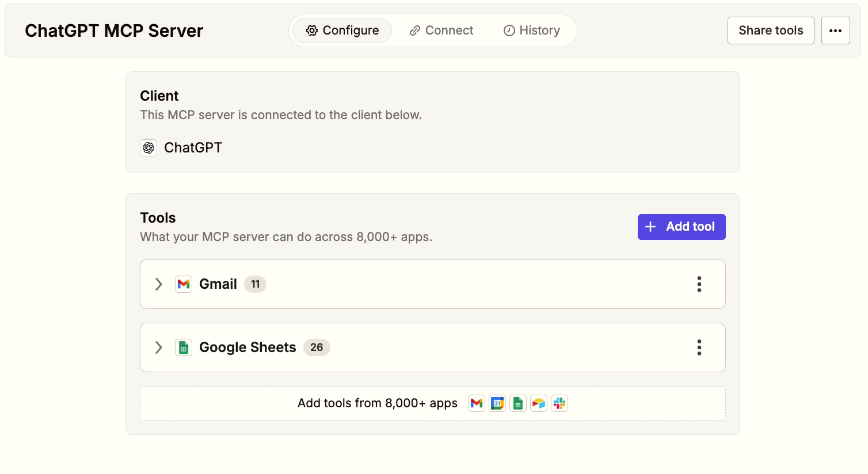The width and height of the screenshot is (868, 474).
Task: Click the Gmail row label
Action: (x=218, y=284)
